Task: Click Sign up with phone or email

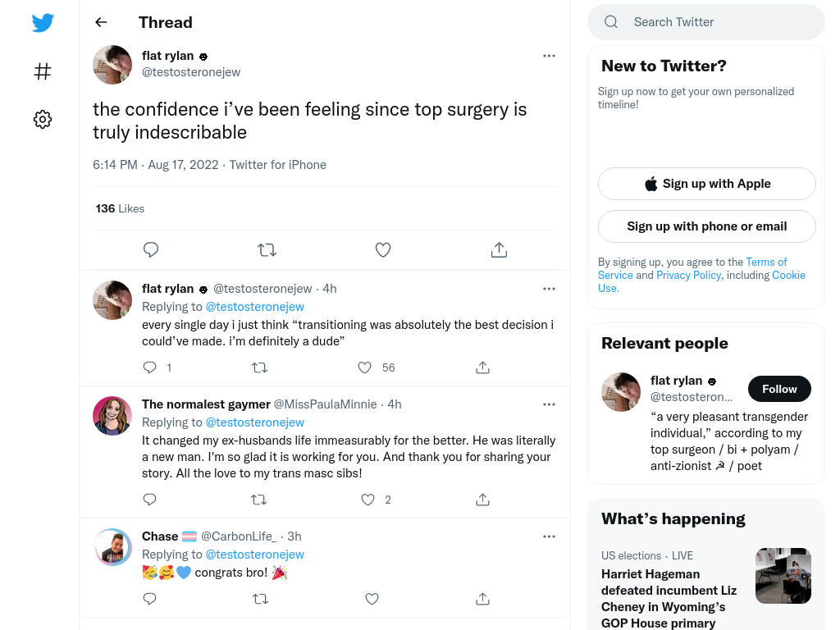Action: [x=706, y=226]
